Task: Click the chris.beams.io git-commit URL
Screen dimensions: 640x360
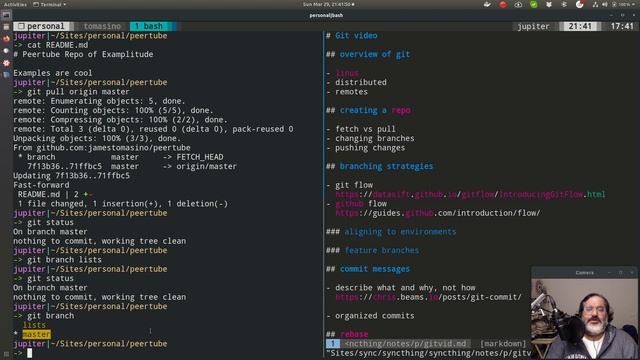Action: pyautogui.click(x=428, y=297)
